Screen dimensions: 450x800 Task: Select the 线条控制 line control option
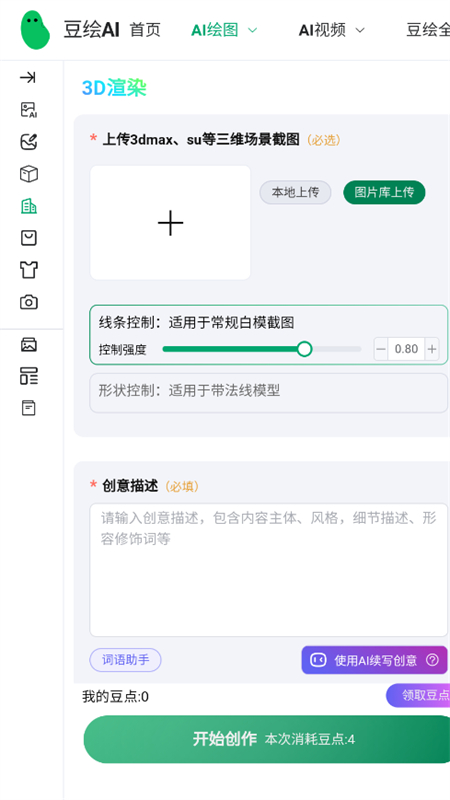(x=269, y=335)
